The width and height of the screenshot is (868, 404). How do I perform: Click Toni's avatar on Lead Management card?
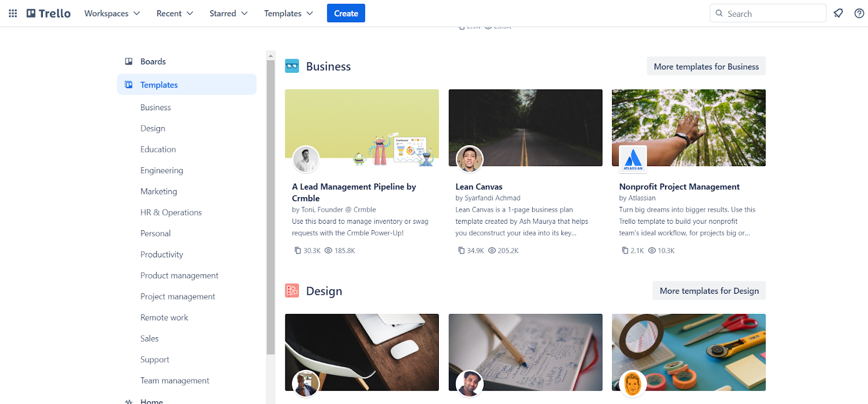306,160
